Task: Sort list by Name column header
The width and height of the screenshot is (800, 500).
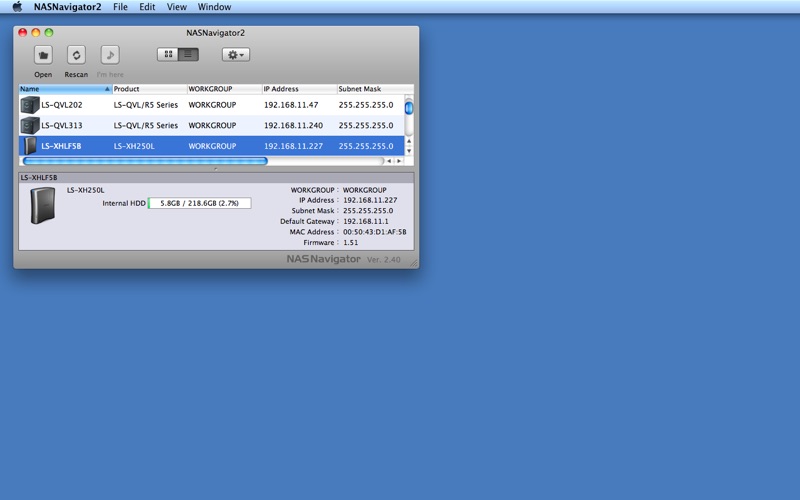Action: [x=62, y=89]
